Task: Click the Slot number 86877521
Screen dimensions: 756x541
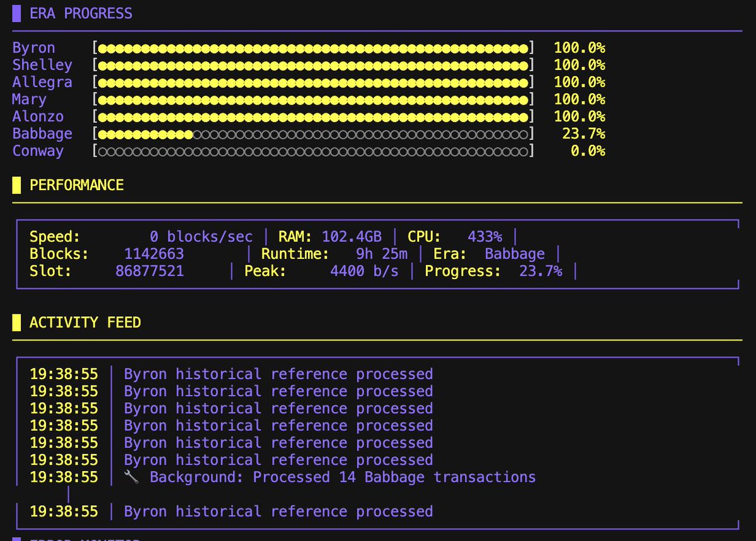Action: tap(150, 271)
